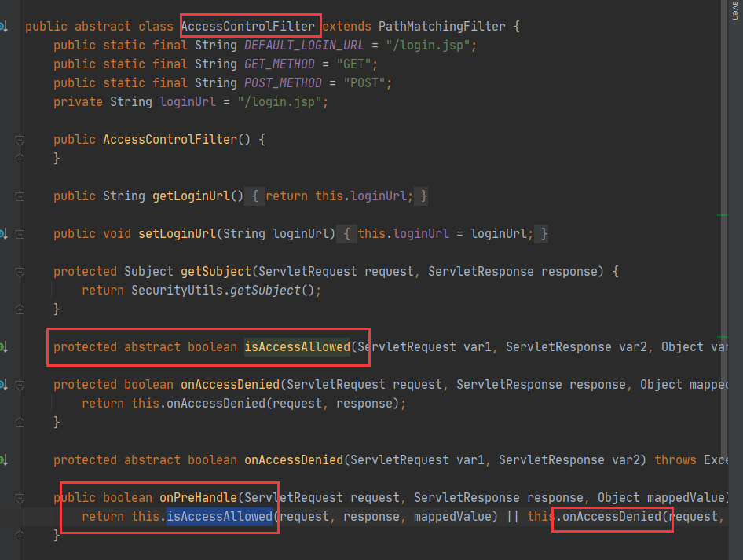
Task: Click folded opening brace after setLoginUrl(String loginUrl)
Action: (347, 234)
